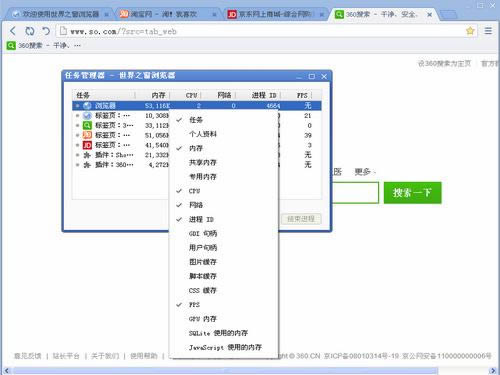
Task: Close the active 360搜索 tab
Action: 430,14
